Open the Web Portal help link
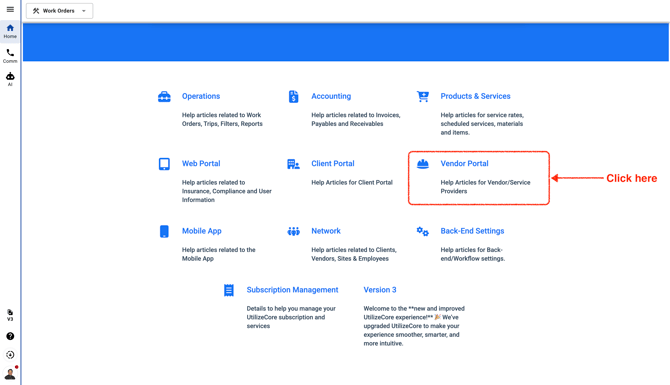This screenshot has height=385, width=670. tap(201, 163)
